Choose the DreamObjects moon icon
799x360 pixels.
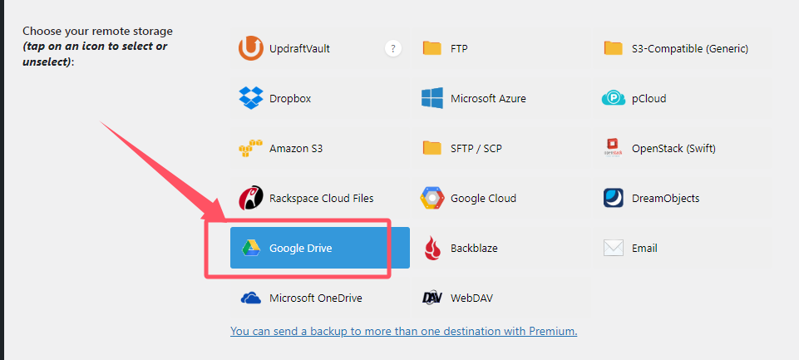pyautogui.click(x=613, y=198)
